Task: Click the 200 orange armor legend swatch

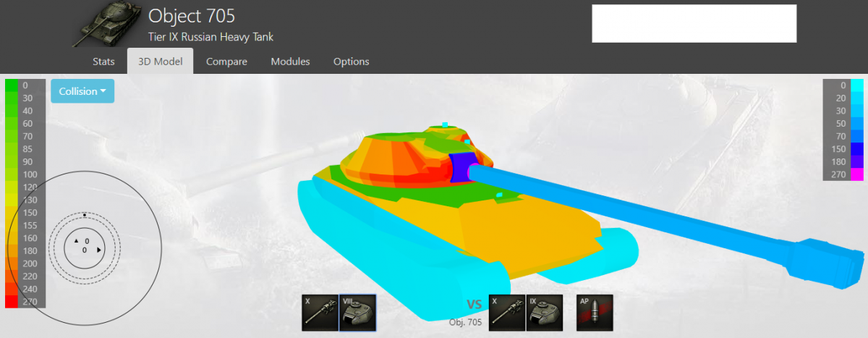Action: tap(12, 263)
